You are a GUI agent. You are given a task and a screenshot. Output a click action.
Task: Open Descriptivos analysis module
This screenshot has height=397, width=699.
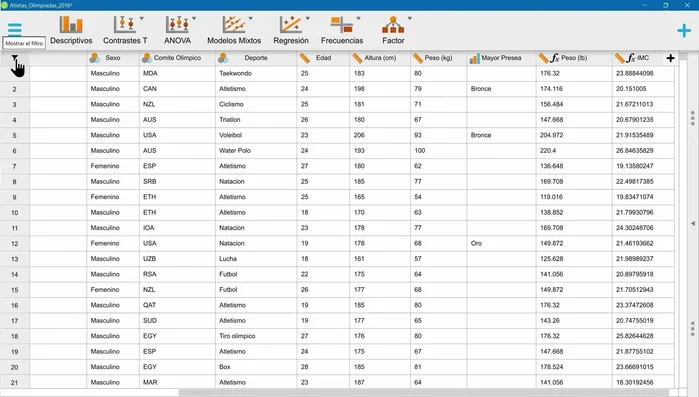point(71,30)
